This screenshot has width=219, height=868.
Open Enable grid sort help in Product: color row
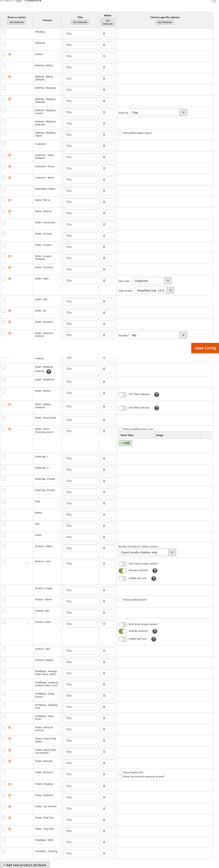pos(154,579)
